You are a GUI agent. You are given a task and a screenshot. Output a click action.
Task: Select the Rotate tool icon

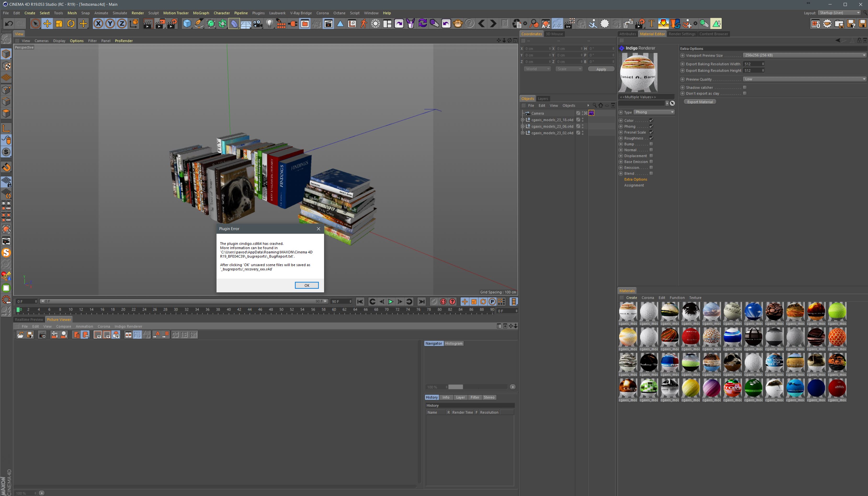[x=71, y=24]
